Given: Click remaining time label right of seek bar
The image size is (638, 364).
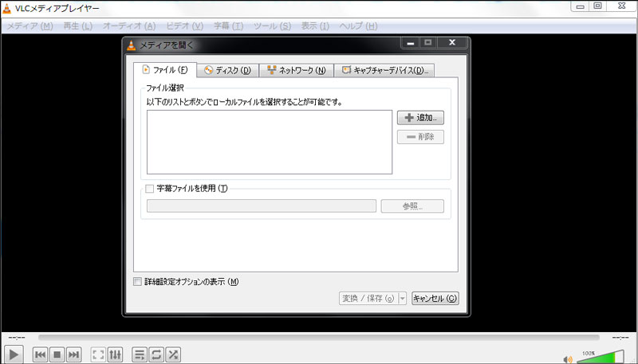Looking at the screenshot, I should tap(620, 338).
